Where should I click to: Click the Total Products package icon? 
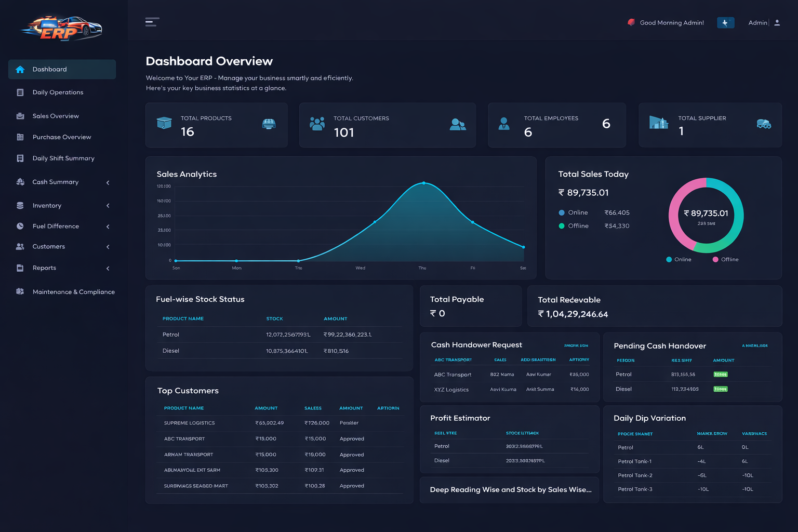(165, 123)
